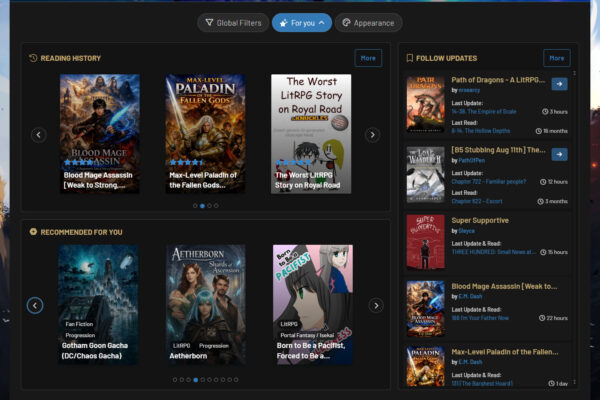
Task: Click Path of Dragons arrow button
Action: (x=559, y=84)
